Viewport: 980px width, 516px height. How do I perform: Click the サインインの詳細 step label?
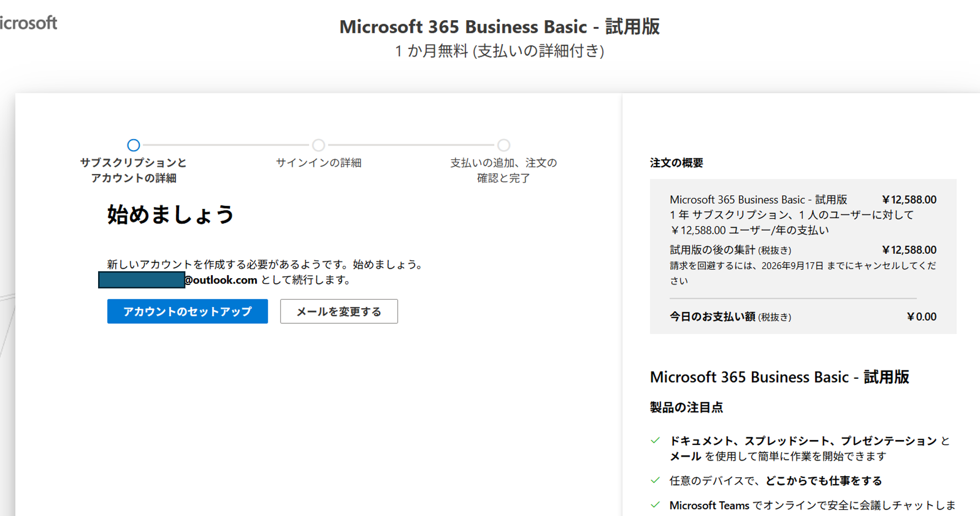tap(319, 163)
